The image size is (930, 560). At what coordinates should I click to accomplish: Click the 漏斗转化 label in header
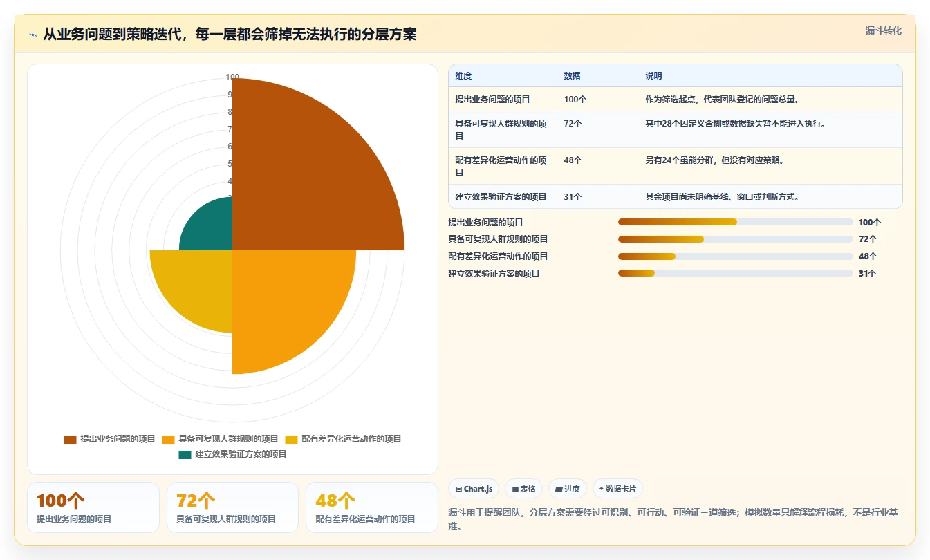(x=884, y=30)
